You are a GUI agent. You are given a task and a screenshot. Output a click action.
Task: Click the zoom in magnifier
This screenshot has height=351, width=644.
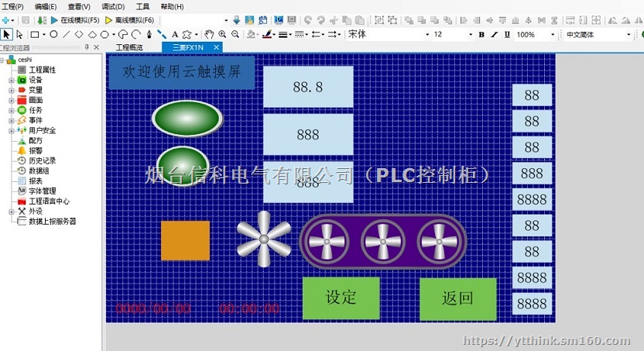[x=222, y=35]
